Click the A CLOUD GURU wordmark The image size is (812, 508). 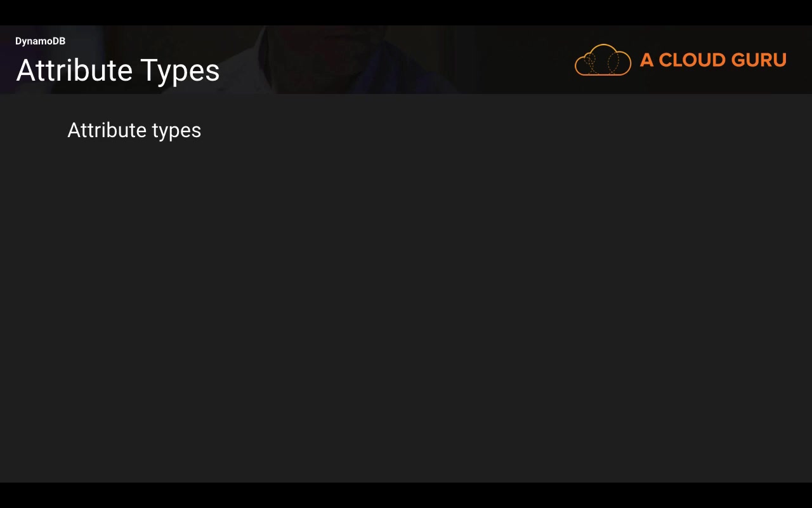pos(713,60)
